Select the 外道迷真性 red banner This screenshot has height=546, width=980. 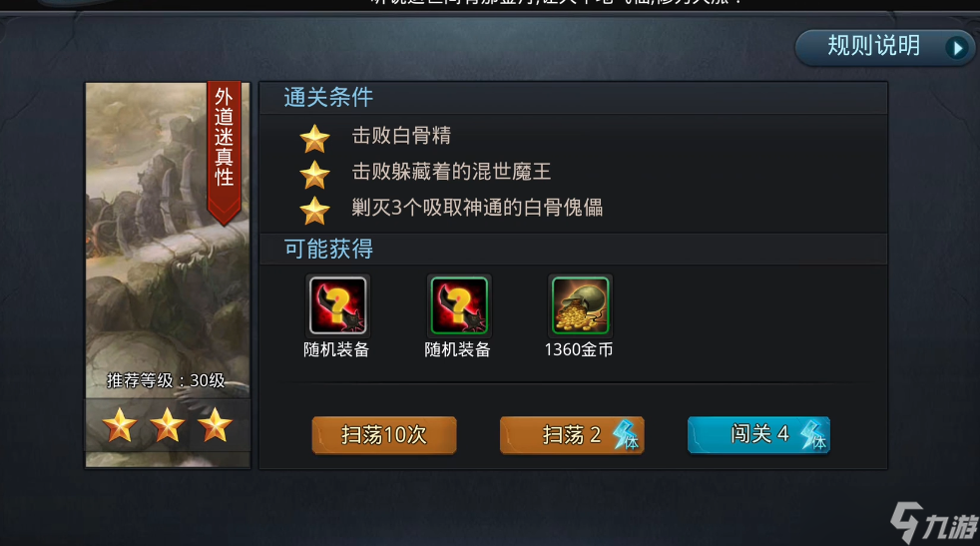point(224,152)
